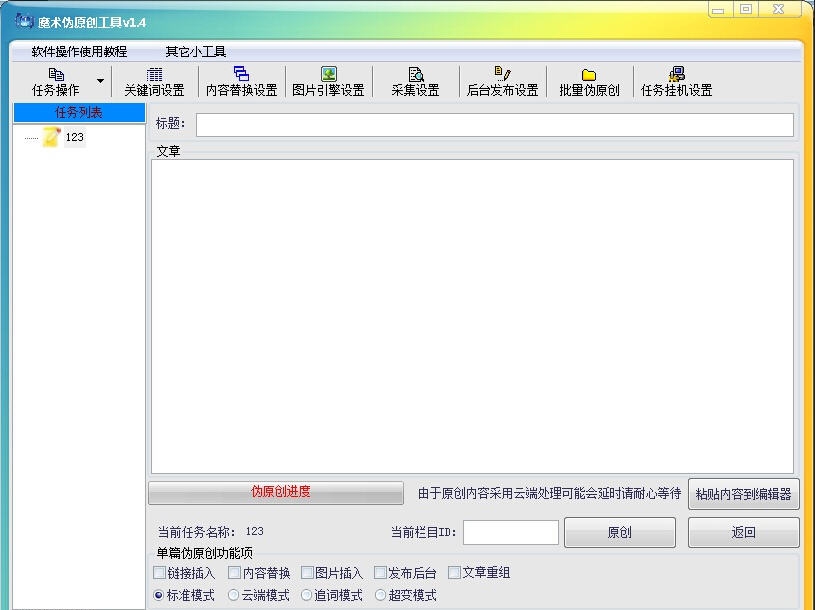Enable the 文章重组 checkbox
This screenshot has height=610, width=815.
[x=454, y=573]
